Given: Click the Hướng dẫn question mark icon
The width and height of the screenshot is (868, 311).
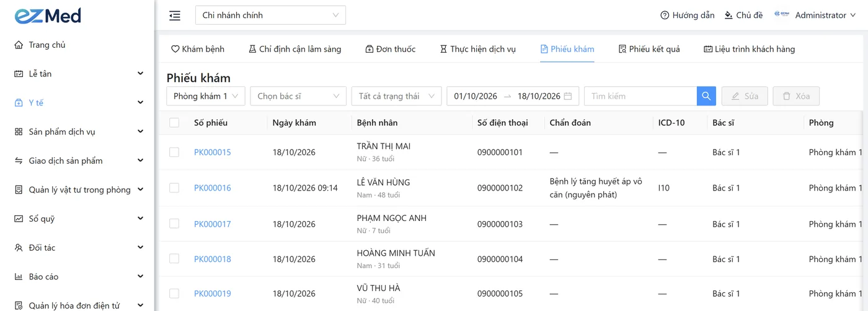Looking at the screenshot, I should coord(665,16).
